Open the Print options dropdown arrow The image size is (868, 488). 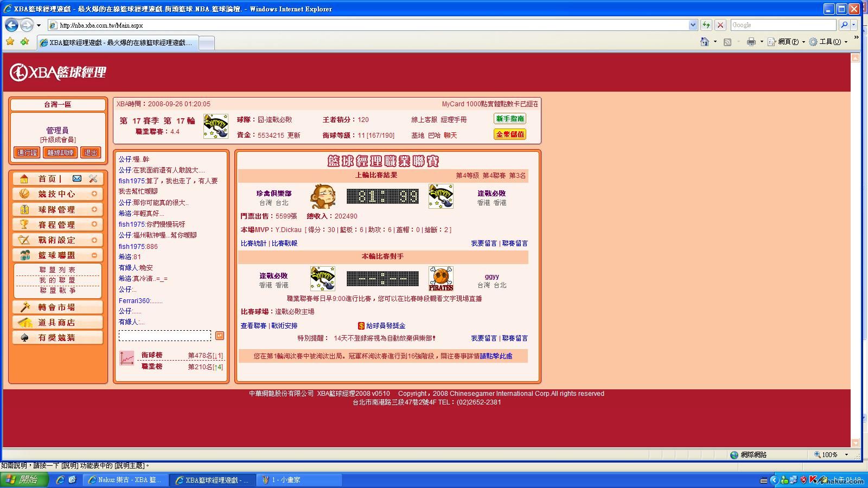tap(762, 42)
